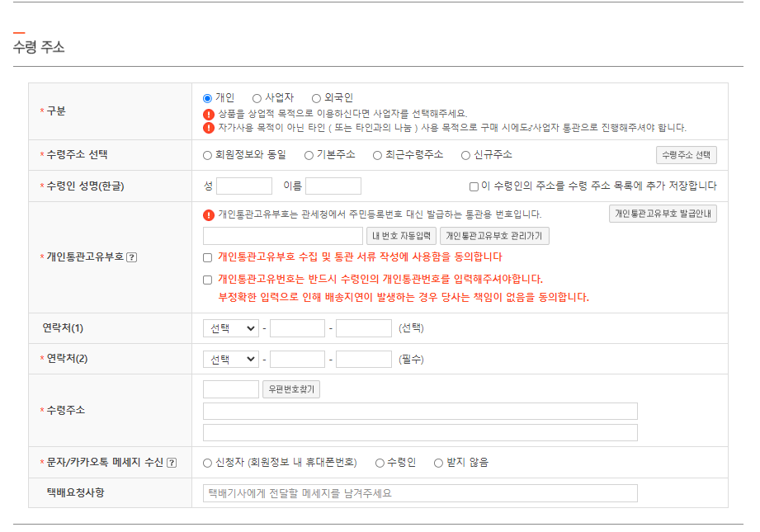
Task: Focus the 이름 given name input field
Action: coord(333,186)
